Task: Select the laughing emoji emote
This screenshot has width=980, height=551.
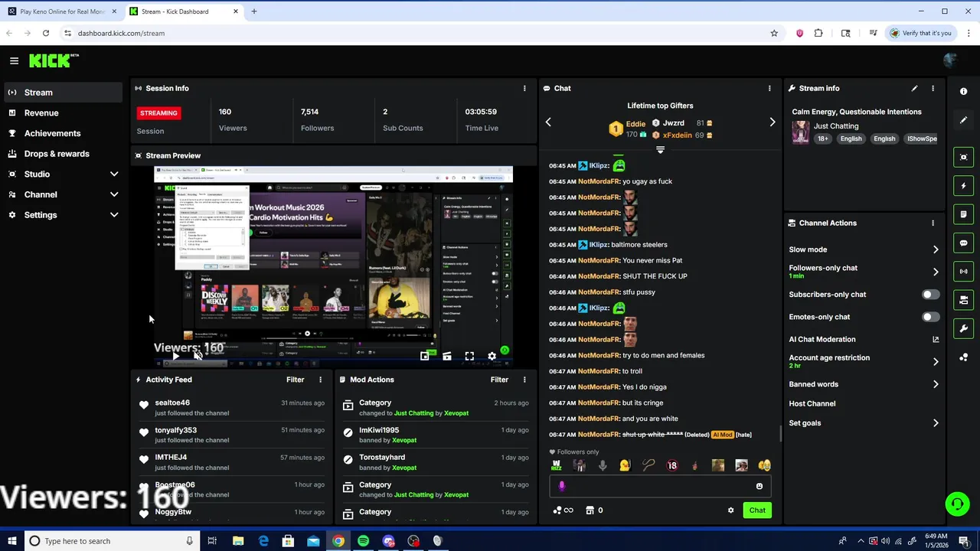Action: [x=764, y=465]
